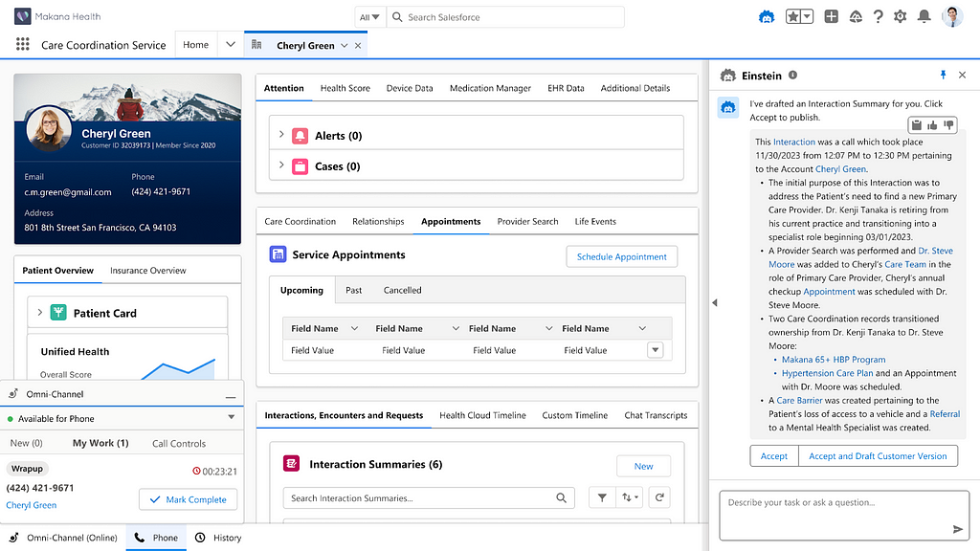Select the Past appointments tab
Viewport: 980px width, 551px height.
tap(354, 290)
